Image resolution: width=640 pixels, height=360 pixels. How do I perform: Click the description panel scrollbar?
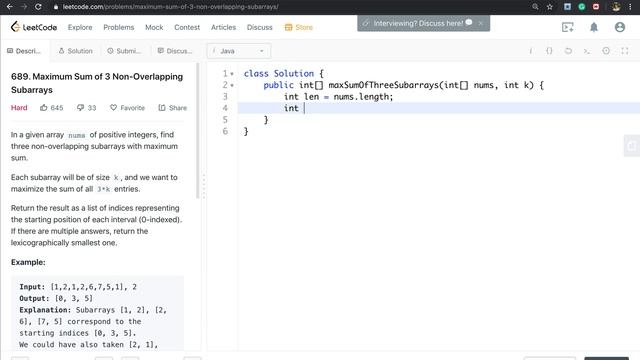click(198, 131)
